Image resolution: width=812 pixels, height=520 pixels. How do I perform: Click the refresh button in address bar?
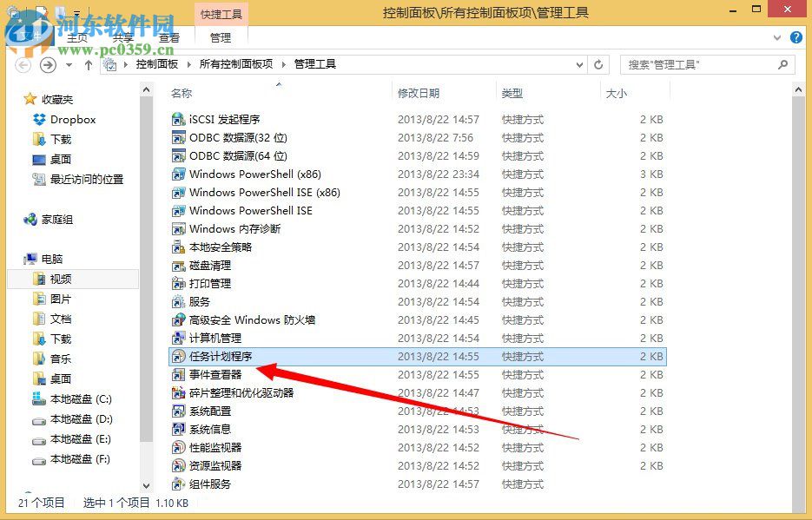pyautogui.click(x=598, y=63)
